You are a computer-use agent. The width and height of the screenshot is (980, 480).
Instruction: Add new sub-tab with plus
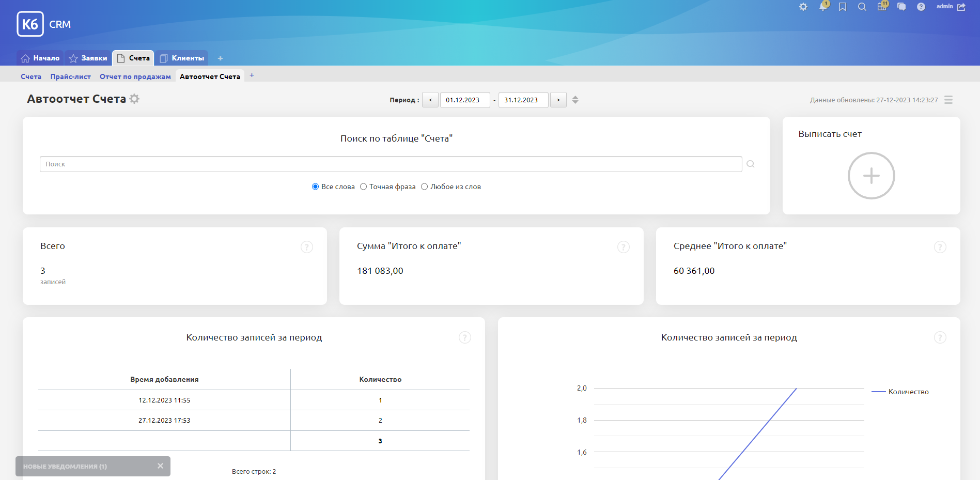(x=252, y=75)
